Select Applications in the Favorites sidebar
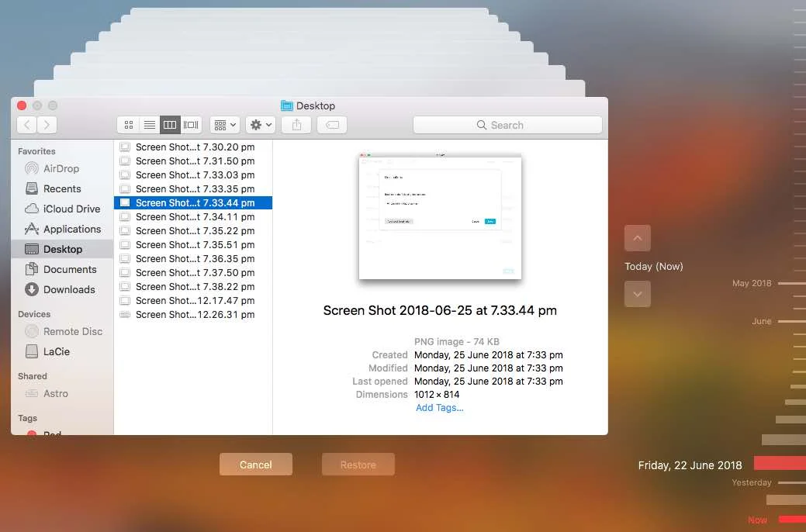The width and height of the screenshot is (806, 532). (70, 229)
